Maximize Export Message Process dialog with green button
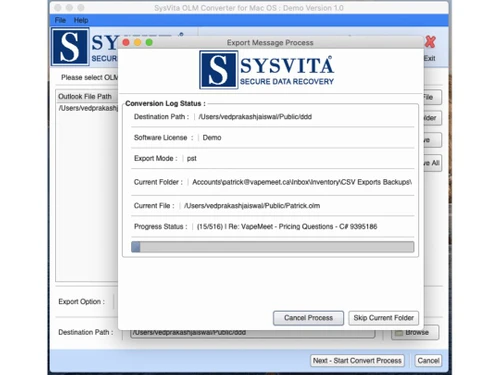The width and height of the screenshot is (500, 375). click(x=149, y=43)
